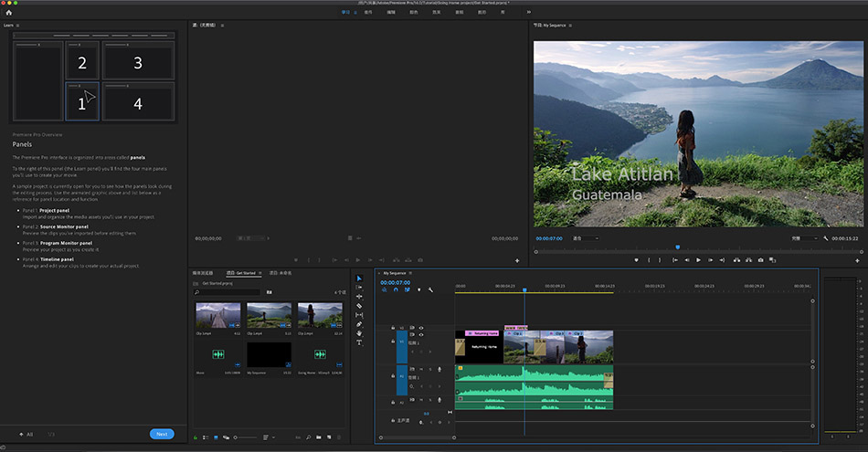868x452 pixels.
Task: Solo audio track A1
Action: click(x=430, y=369)
